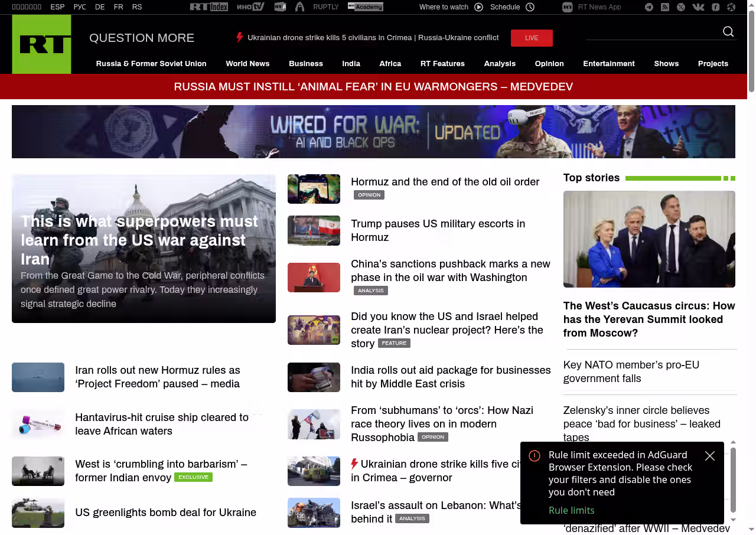756x535 pixels.
Task: Open the RSS feed icon
Action: coord(665,7)
